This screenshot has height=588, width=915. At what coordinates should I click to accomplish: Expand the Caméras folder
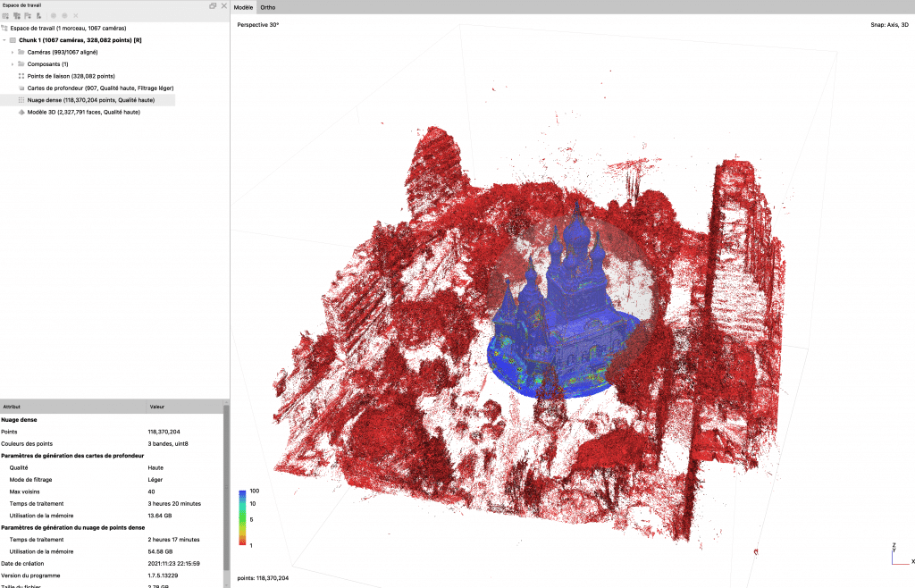coord(13,52)
